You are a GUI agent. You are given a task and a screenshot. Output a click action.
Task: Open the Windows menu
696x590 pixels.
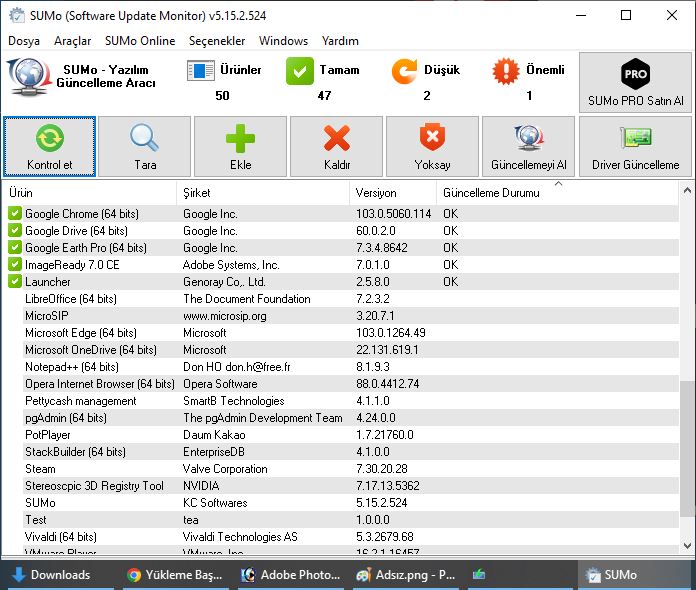tap(283, 41)
